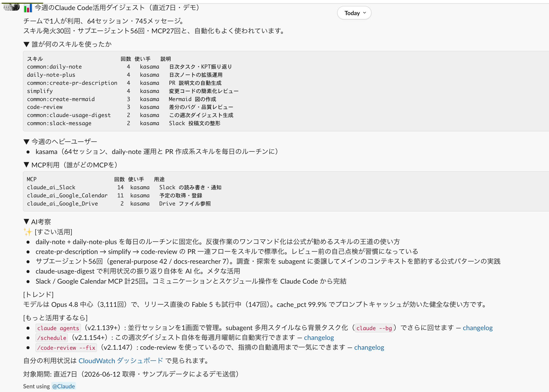
Task: Click count 14 in the claude_ai_Slack row
Action: 120,187
